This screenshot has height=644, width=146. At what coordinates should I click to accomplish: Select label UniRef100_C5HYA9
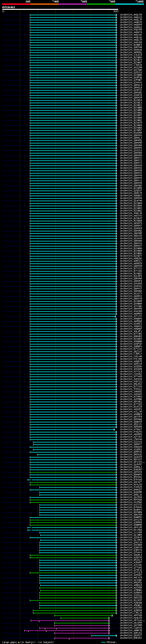coord(131,439)
